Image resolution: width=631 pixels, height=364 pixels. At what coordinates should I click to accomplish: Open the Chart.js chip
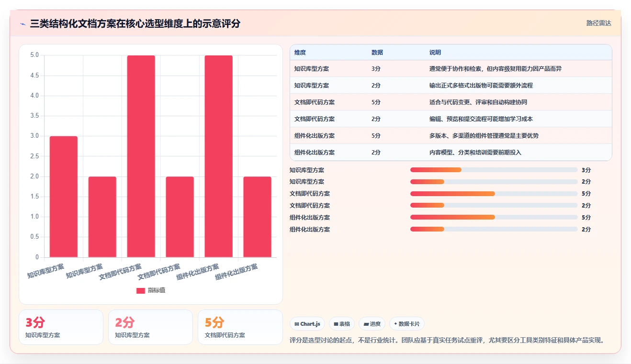(307, 324)
